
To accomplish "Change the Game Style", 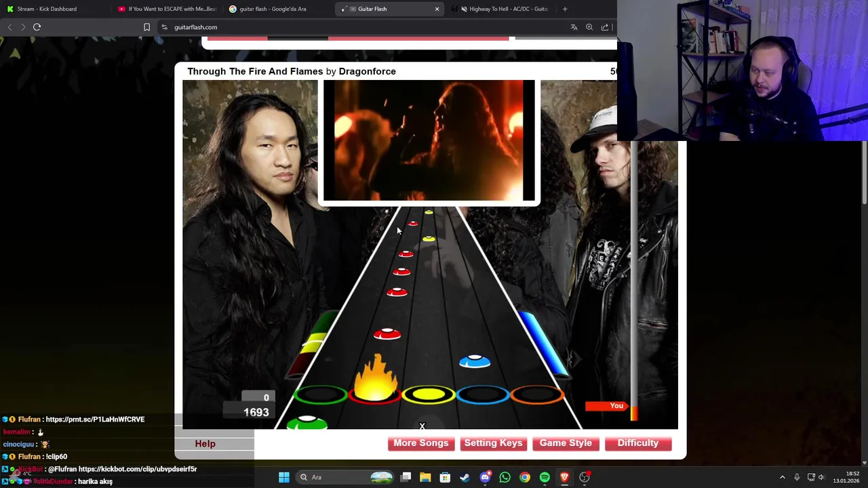I will (566, 443).
